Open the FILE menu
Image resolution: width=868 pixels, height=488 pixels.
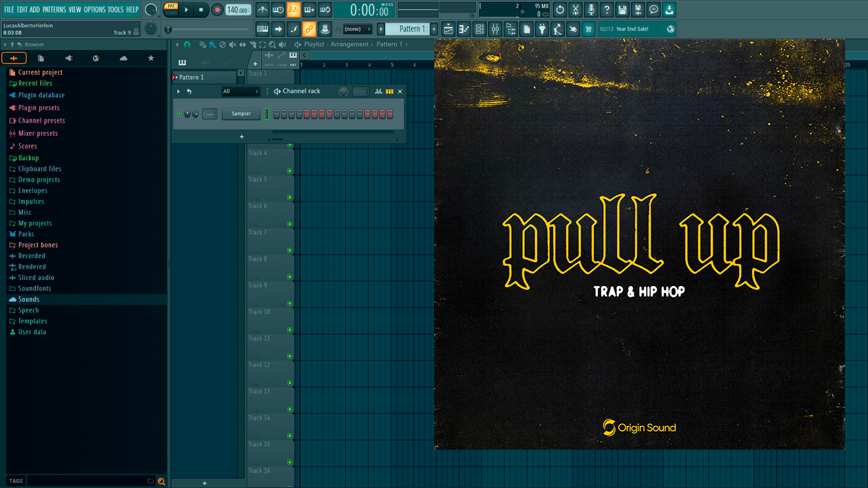coord(9,10)
